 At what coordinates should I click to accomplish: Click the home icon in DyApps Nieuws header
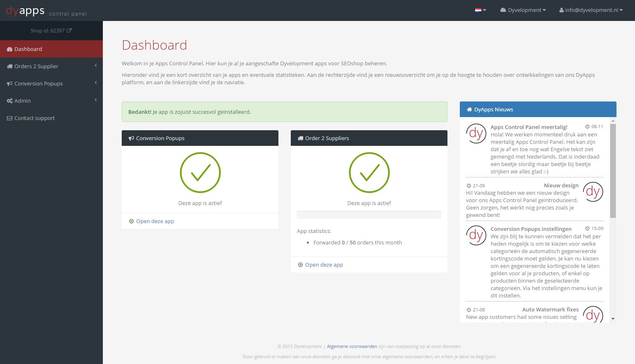click(469, 110)
